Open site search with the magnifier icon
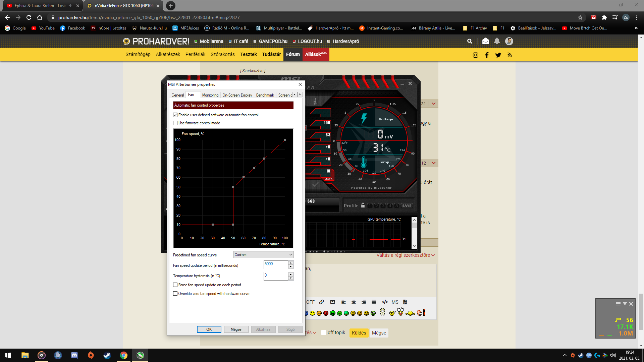 (470, 41)
